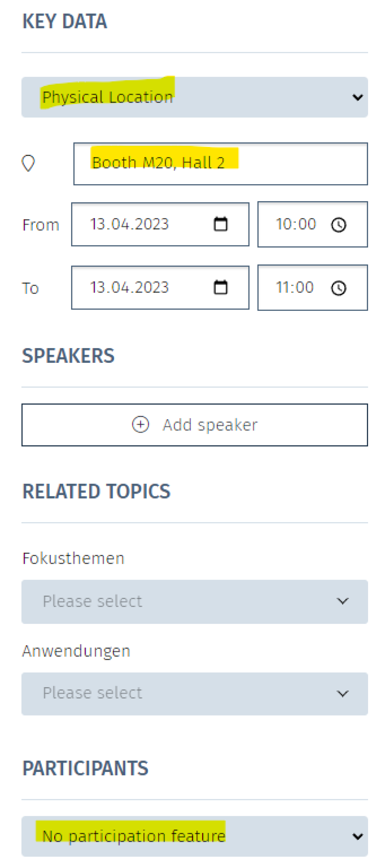Click the 11:00 end time field
Screen dimensions: 385x868
point(313,288)
